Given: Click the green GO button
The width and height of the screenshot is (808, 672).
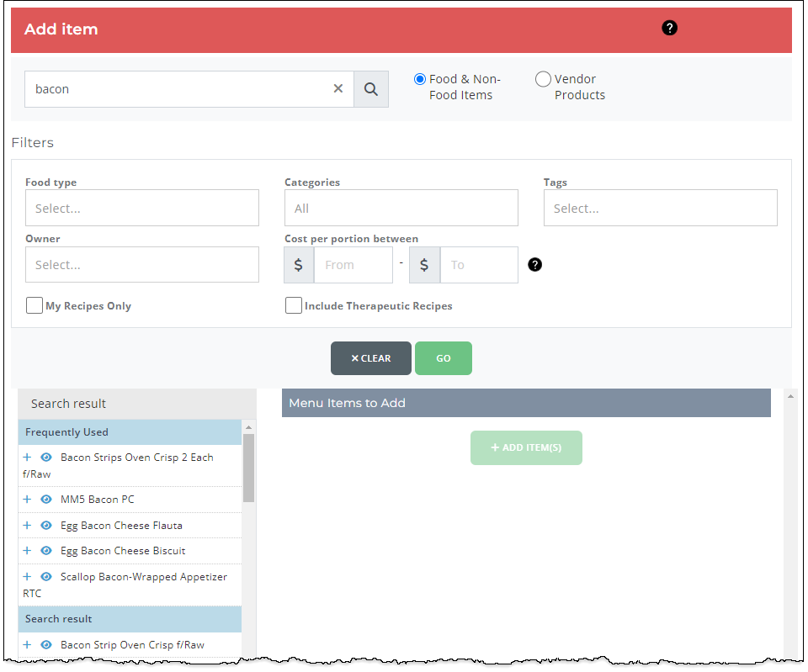Looking at the screenshot, I should tap(443, 358).
